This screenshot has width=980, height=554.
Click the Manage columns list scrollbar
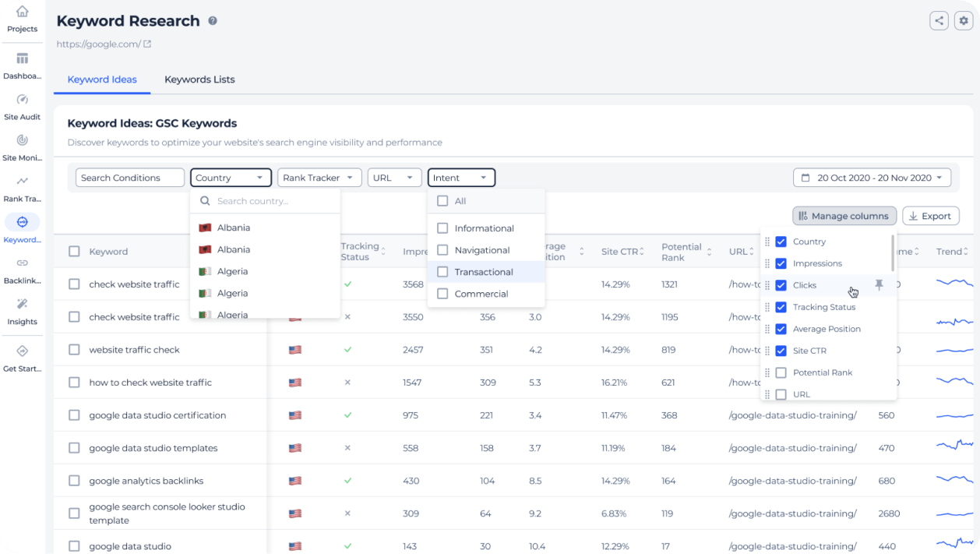point(893,253)
